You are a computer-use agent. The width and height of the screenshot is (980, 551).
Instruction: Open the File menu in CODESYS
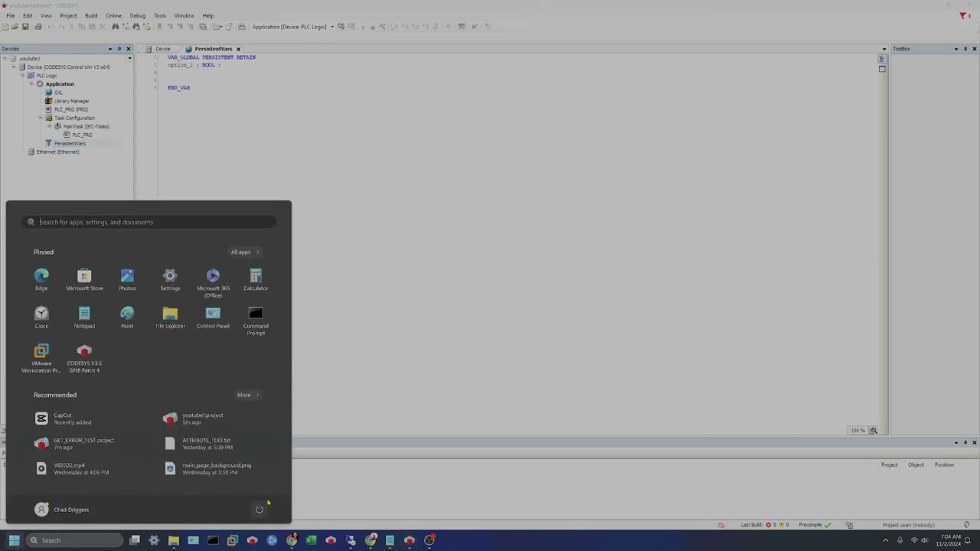point(11,15)
